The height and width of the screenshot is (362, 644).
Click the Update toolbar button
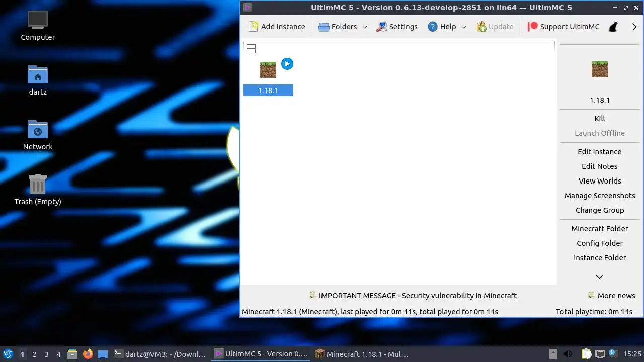click(x=495, y=27)
